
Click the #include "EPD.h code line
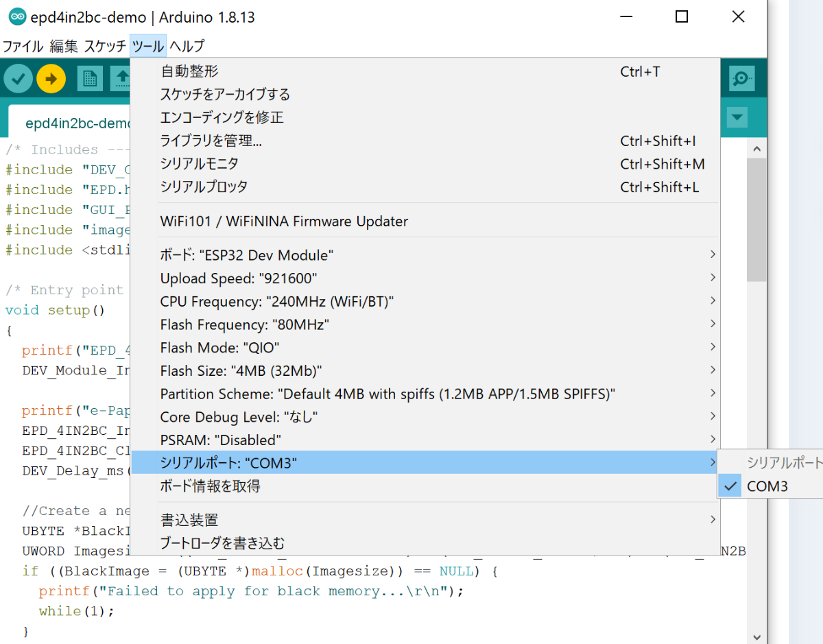[68, 189]
